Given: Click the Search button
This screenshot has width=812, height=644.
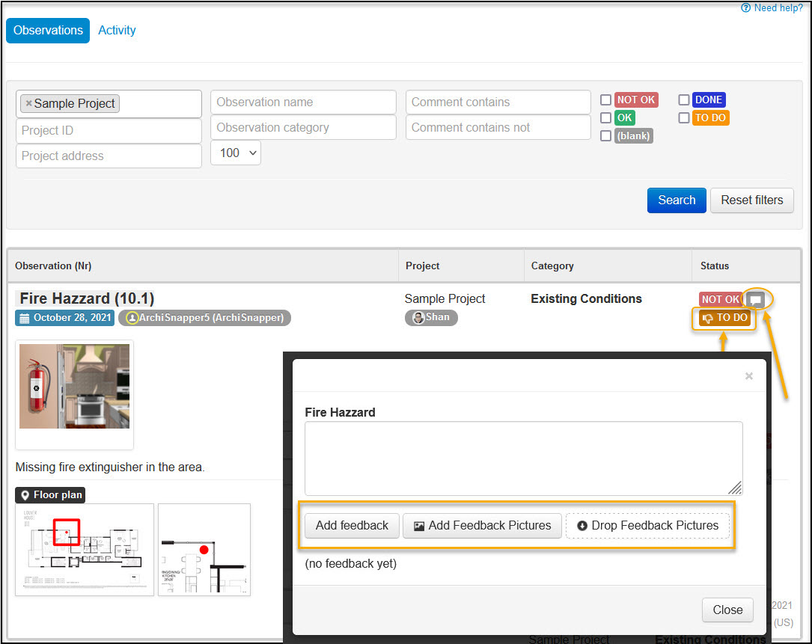Looking at the screenshot, I should (x=677, y=200).
